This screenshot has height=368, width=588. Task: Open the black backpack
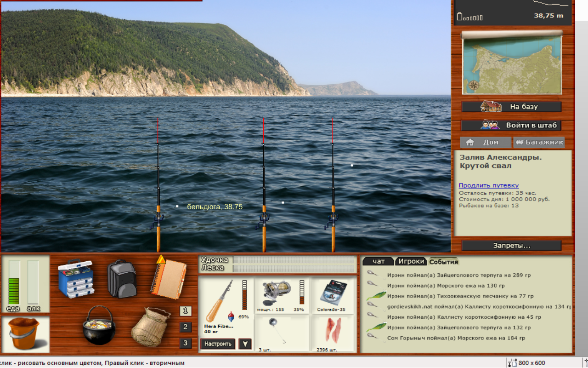click(122, 279)
